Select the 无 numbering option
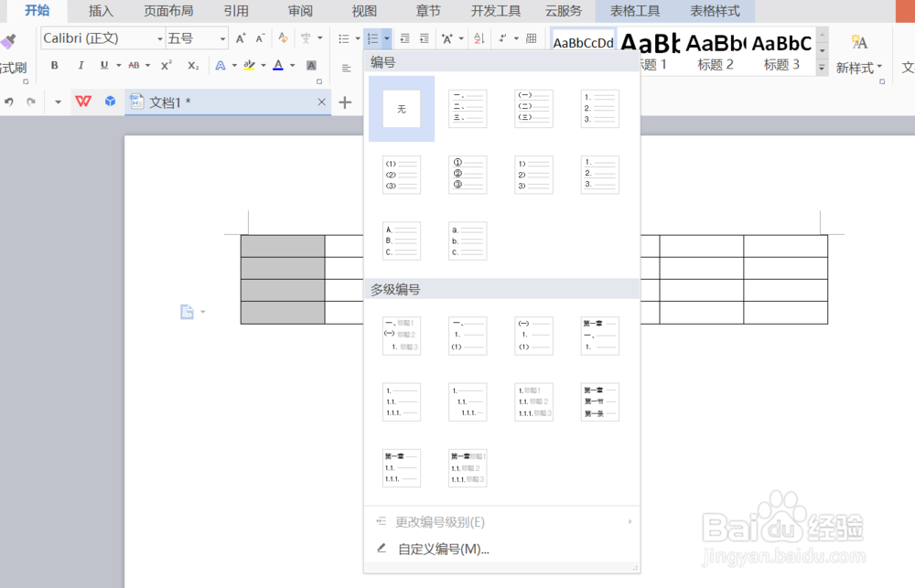The height and width of the screenshot is (588, 915). (x=401, y=109)
